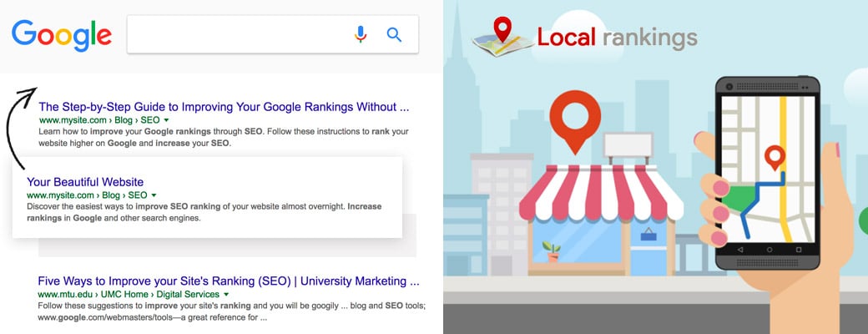Image resolution: width=868 pixels, height=334 pixels.
Task: Open The Step-by-Step Guide to Improving result
Action: pyautogui.click(x=224, y=107)
